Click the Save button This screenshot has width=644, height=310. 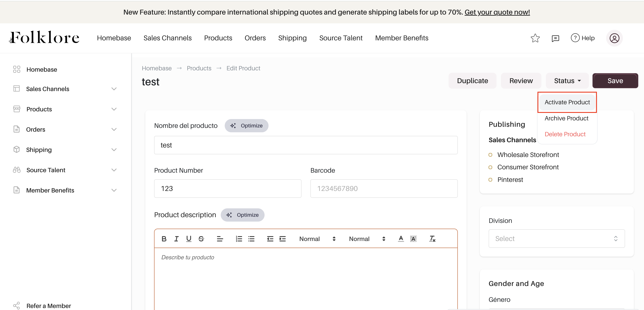click(x=615, y=81)
